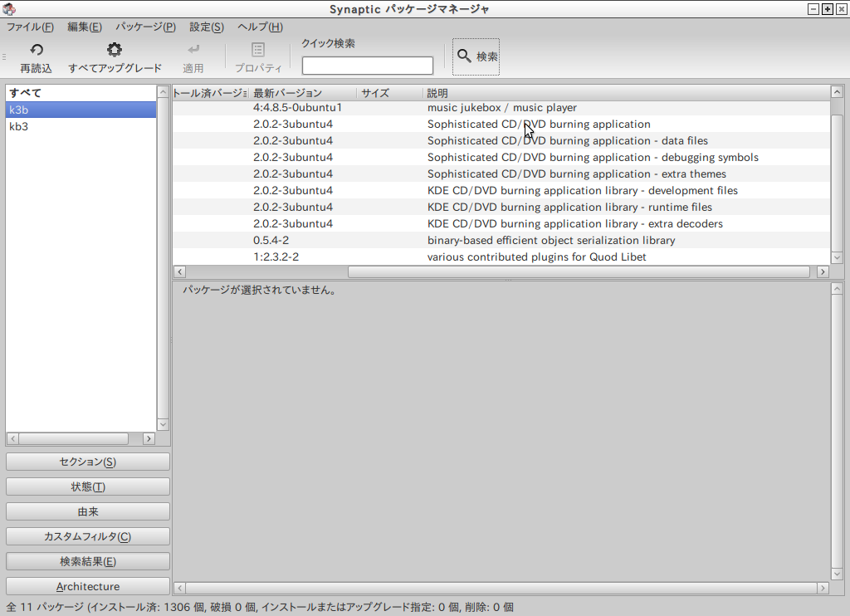850x616 pixels.
Task: Click the description pane vertical scrollbar thumb
Action: tap(837, 431)
